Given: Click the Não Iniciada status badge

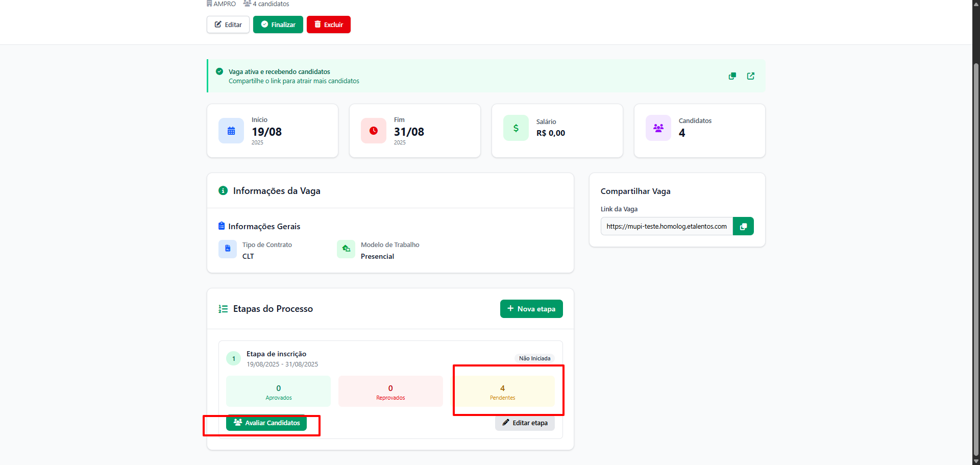Looking at the screenshot, I should pyautogui.click(x=534, y=358).
